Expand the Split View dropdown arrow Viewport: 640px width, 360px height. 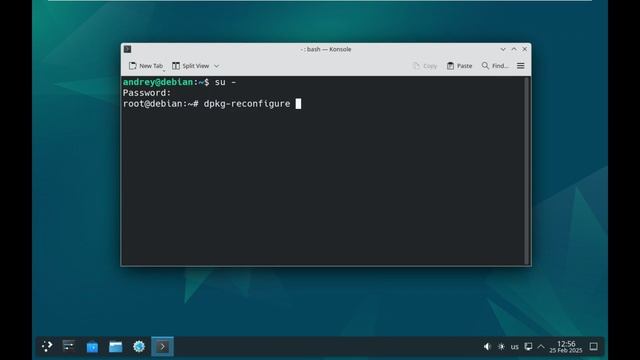[217, 66]
